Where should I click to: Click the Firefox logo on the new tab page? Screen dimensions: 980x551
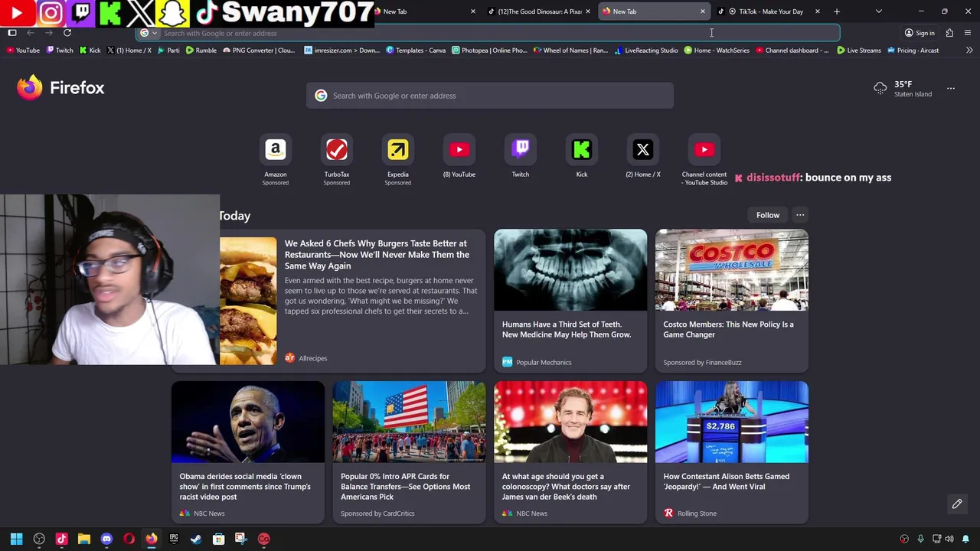pos(61,88)
